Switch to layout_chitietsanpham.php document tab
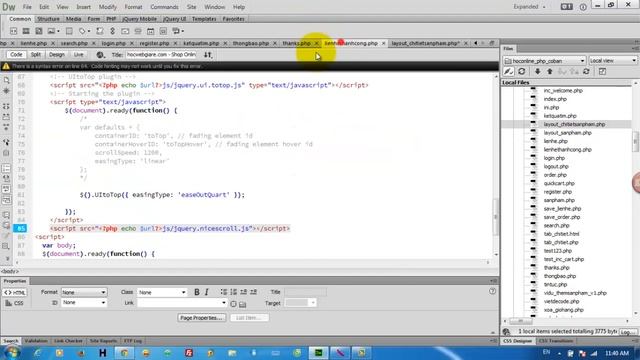The image size is (640, 360). tap(425, 43)
